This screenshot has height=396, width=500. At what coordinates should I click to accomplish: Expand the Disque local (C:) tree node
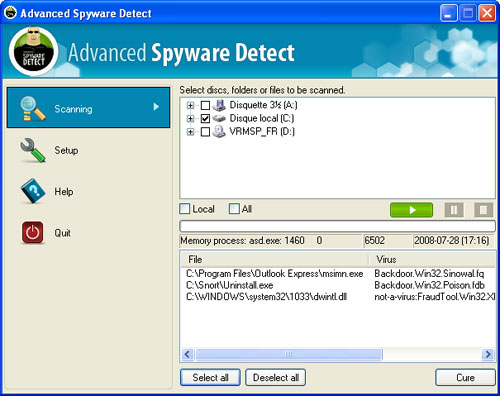(190, 118)
